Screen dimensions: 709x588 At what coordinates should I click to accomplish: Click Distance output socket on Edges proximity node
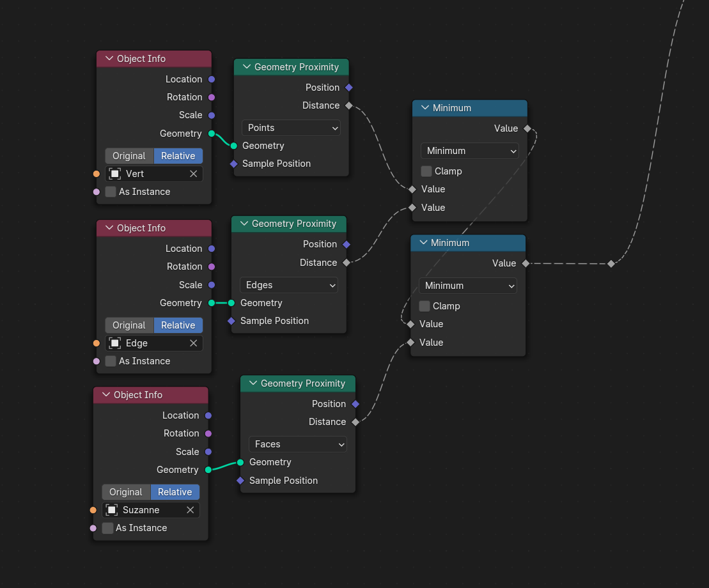[x=347, y=263]
